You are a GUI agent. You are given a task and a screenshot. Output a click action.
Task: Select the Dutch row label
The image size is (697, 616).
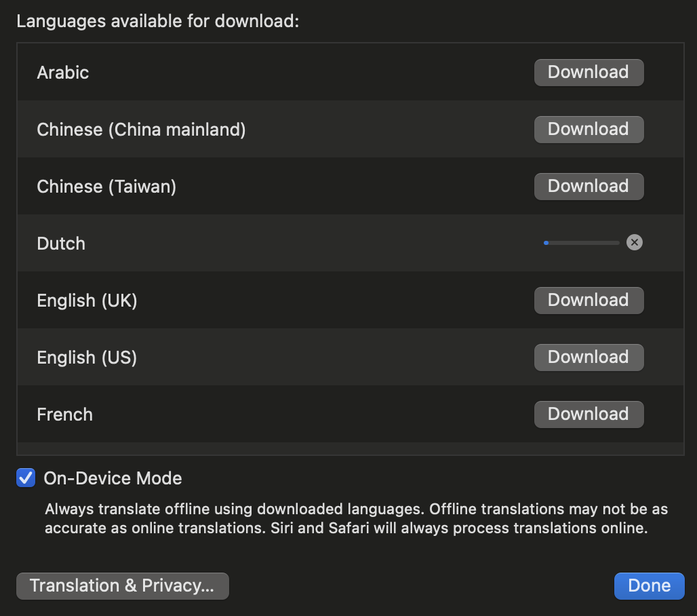tap(61, 244)
